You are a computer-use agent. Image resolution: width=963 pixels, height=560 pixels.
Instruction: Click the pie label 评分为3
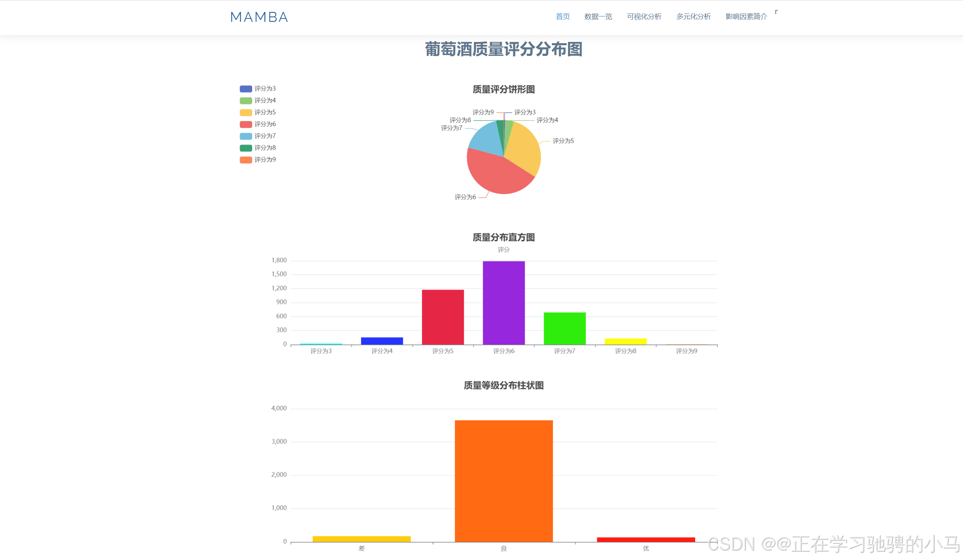point(525,112)
